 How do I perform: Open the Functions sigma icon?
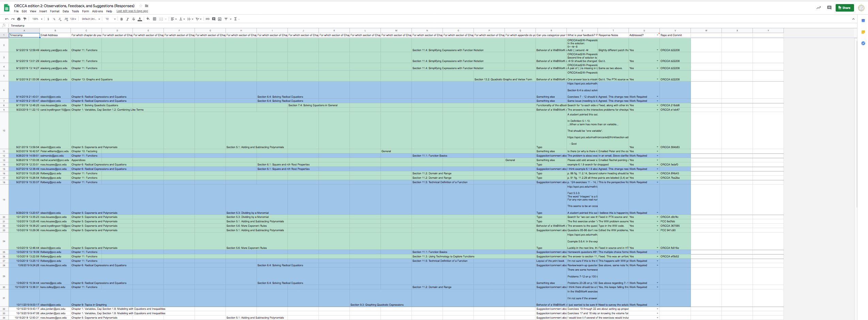click(235, 19)
